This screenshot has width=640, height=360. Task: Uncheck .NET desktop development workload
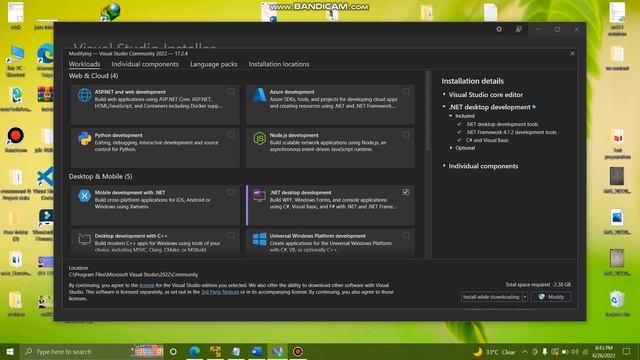(x=406, y=192)
